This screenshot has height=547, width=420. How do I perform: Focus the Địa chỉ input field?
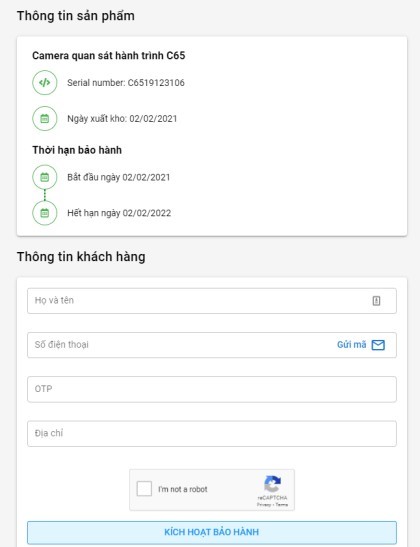pyautogui.click(x=212, y=434)
